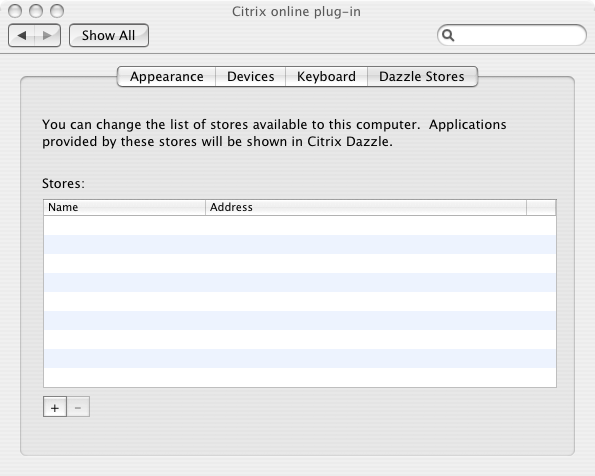This screenshot has width=595, height=476.
Task: Select the Dazzle Stores tab
Action: [422, 77]
